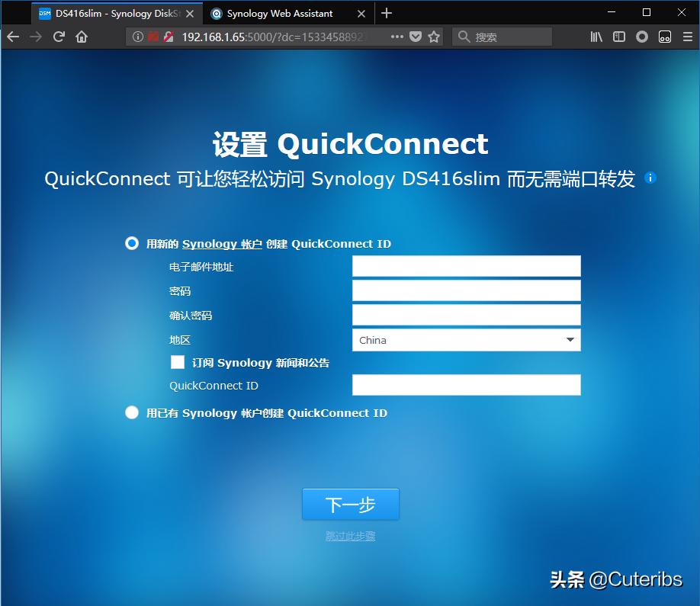Toggle the browser sidebar icon
This screenshot has height=606, width=700.
click(619, 36)
